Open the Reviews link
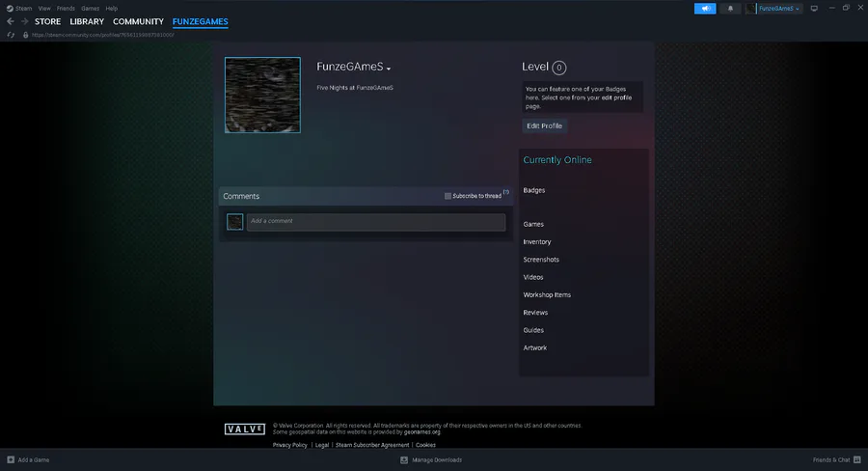The image size is (868, 471). (535, 313)
